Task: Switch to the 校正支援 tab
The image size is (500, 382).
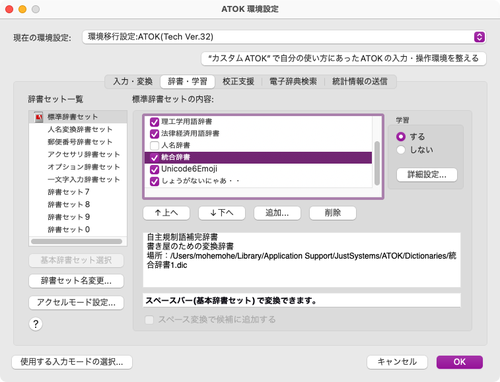Action: pos(238,81)
